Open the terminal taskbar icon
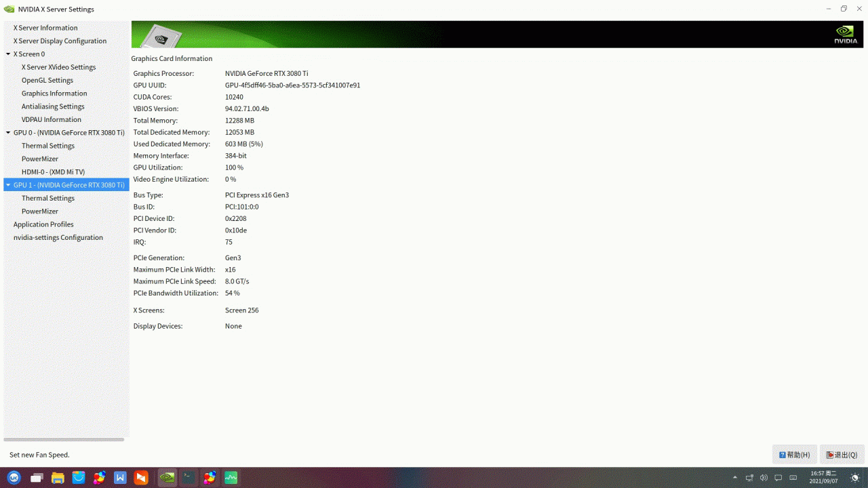The width and height of the screenshot is (868, 488). coord(189,478)
